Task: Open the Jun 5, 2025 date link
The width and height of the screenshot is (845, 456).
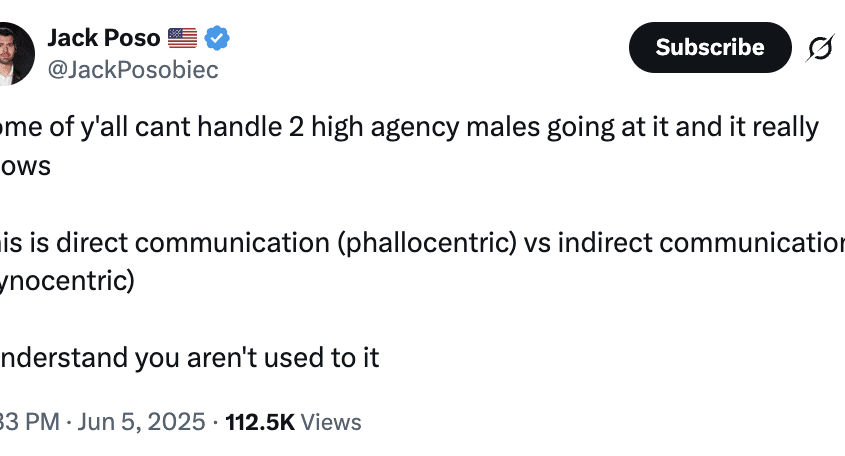Action: pos(141,422)
